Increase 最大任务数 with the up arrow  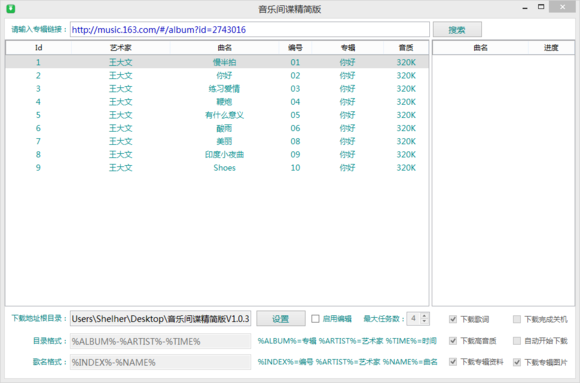click(425, 315)
